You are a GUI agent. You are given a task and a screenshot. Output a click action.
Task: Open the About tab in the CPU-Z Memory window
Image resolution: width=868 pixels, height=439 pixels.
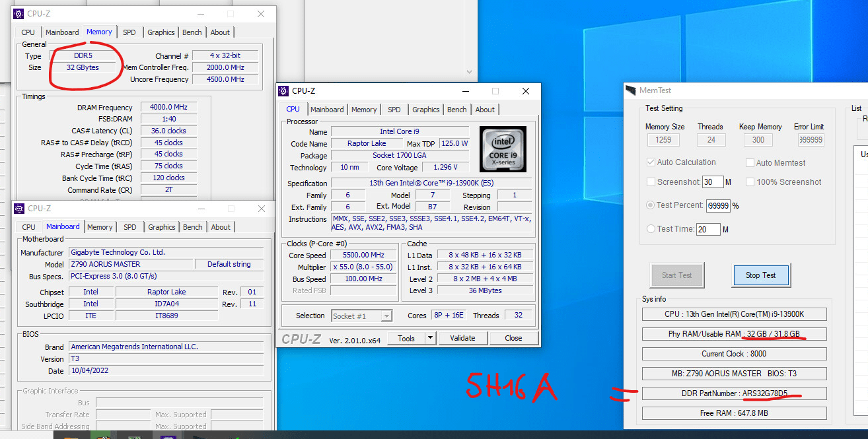tap(220, 32)
